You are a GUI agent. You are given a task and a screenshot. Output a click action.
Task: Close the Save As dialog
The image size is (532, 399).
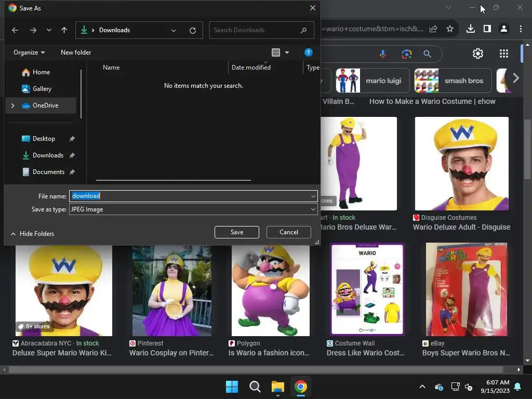[x=312, y=8]
